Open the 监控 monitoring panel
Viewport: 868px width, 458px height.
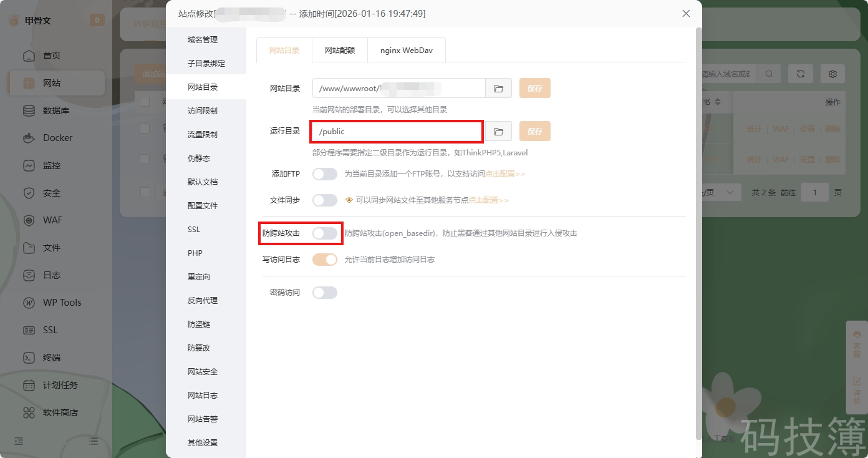[x=55, y=165]
